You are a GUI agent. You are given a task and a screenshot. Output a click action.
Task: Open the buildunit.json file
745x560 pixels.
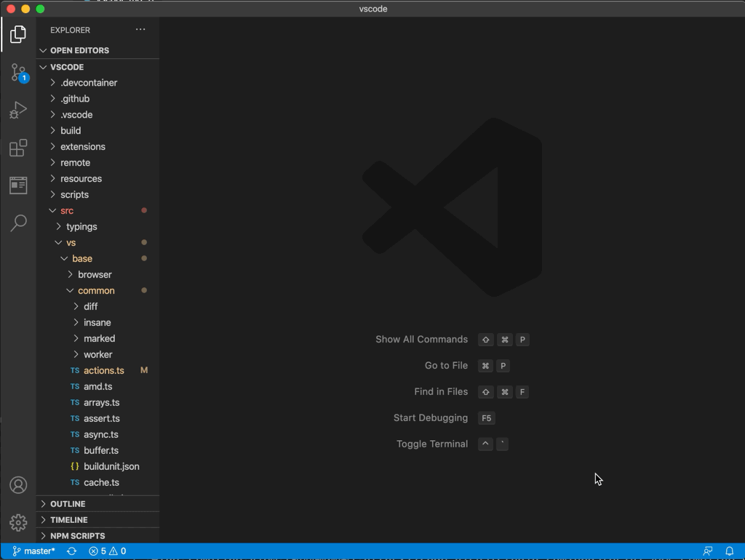click(x=111, y=467)
